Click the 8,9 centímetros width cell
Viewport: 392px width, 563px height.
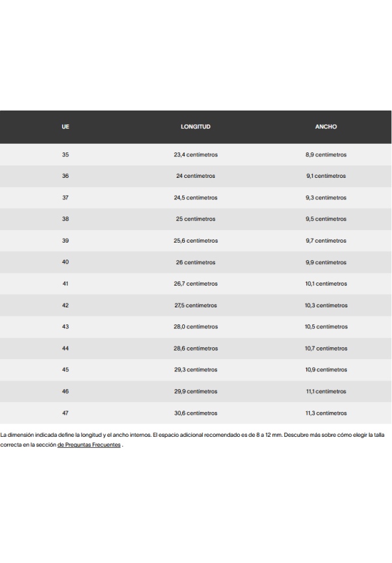[326, 155]
